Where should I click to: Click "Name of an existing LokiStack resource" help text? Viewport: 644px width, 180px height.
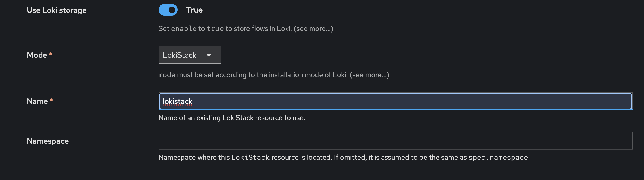point(232,118)
